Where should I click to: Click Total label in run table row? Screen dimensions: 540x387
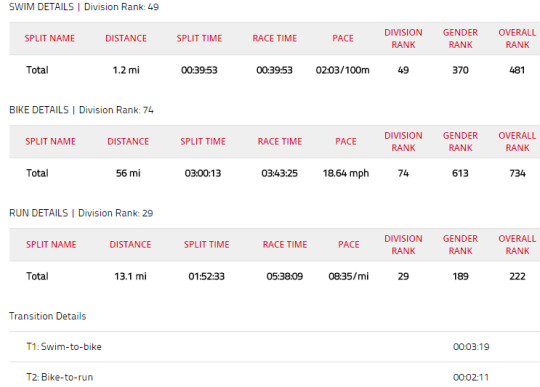37,276
